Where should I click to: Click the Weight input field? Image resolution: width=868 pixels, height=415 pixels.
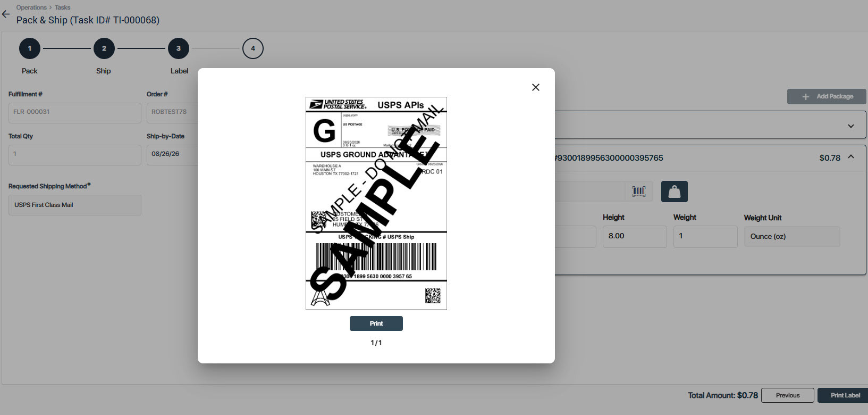[x=705, y=236]
